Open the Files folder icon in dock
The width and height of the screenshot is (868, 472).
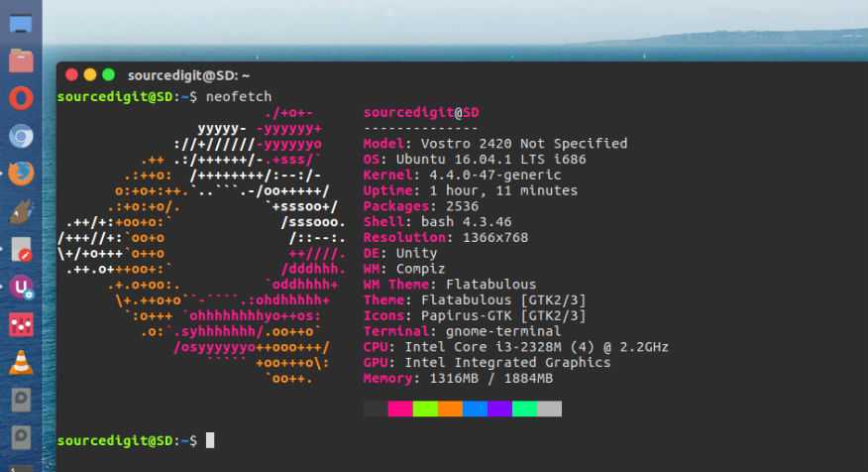point(21,60)
